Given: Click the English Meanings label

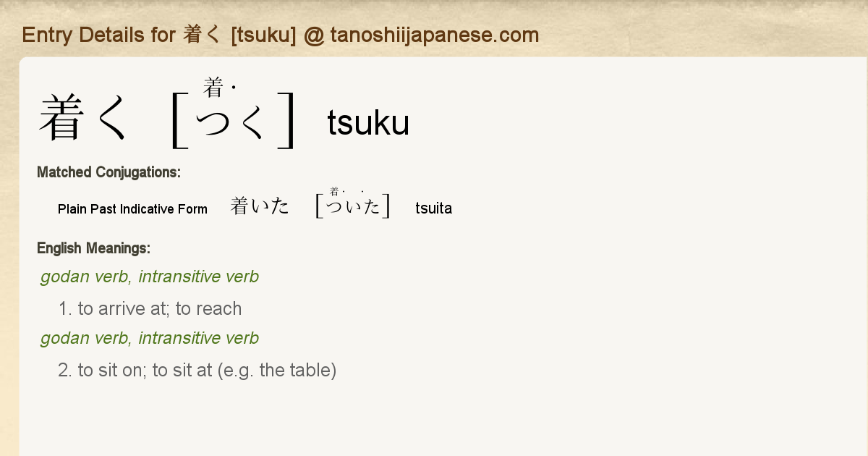Looking at the screenshot, I should click(93, 248).
